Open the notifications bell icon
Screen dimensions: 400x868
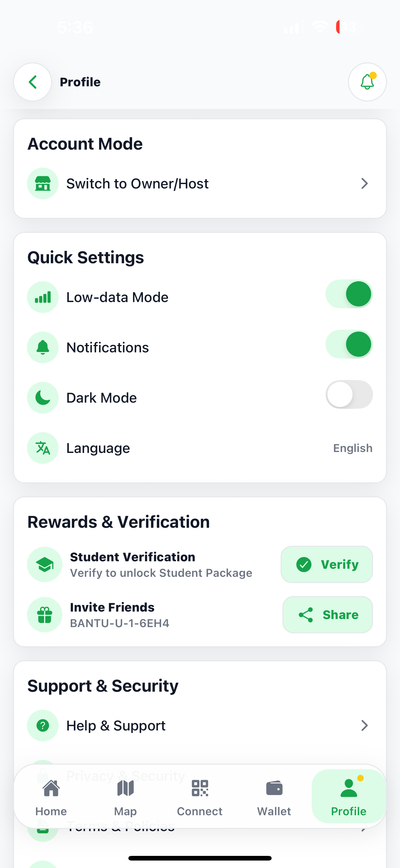click(367, 82)
